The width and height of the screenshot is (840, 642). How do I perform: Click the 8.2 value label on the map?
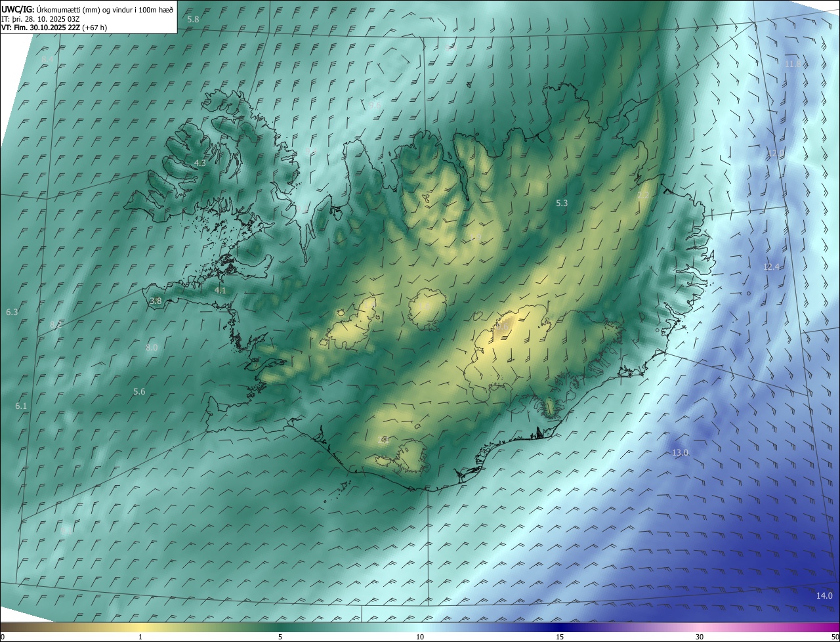click(56, 325)
